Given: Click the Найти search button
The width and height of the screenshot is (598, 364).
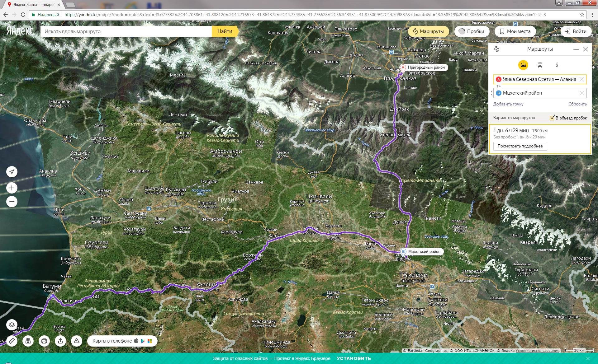Looking at the screenshot, I should [x=225, y=31].
